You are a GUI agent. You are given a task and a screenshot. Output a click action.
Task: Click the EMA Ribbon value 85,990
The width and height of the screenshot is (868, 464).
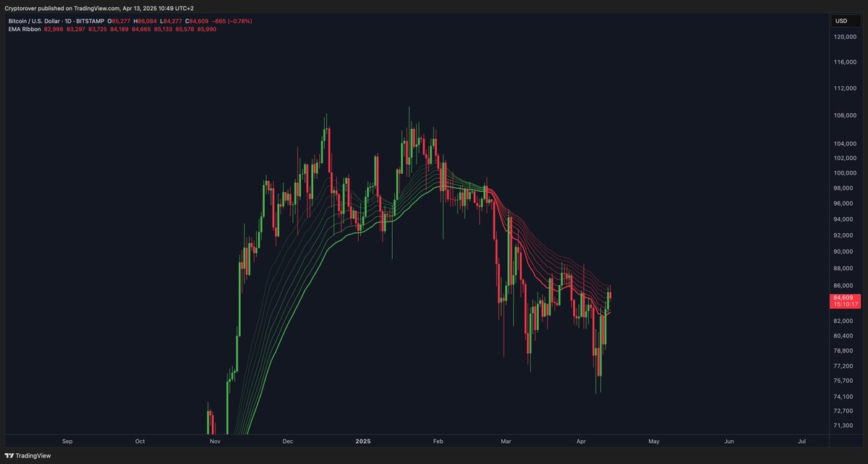[x=206, y=29]
